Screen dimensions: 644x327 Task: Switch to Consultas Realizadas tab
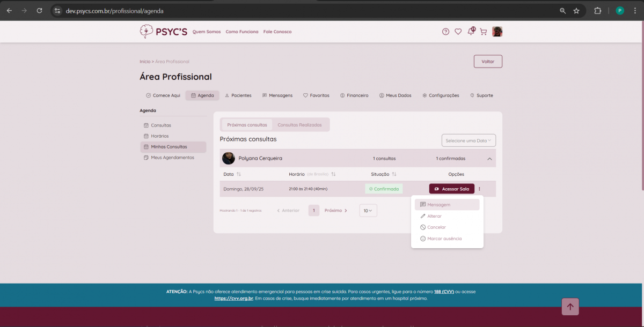299,125
